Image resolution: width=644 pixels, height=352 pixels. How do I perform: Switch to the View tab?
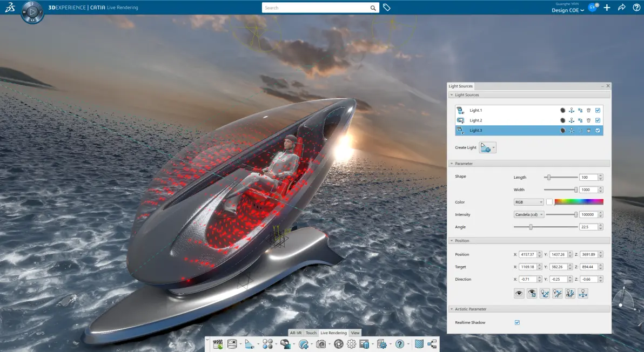pos(355,333)
